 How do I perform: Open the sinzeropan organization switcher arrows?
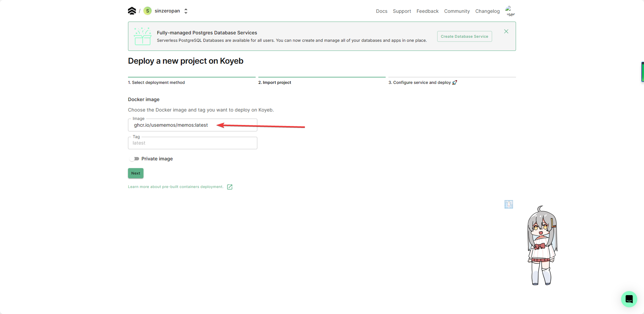coord(186,11)
